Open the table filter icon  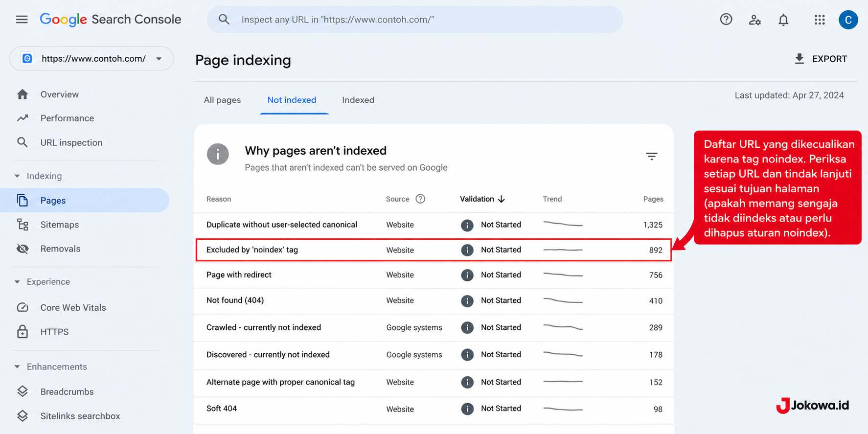[x=651, y=156]
